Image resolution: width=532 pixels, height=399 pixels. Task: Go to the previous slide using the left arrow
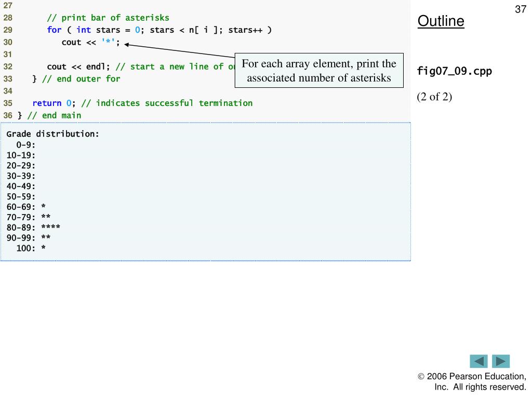click(478, 361)
